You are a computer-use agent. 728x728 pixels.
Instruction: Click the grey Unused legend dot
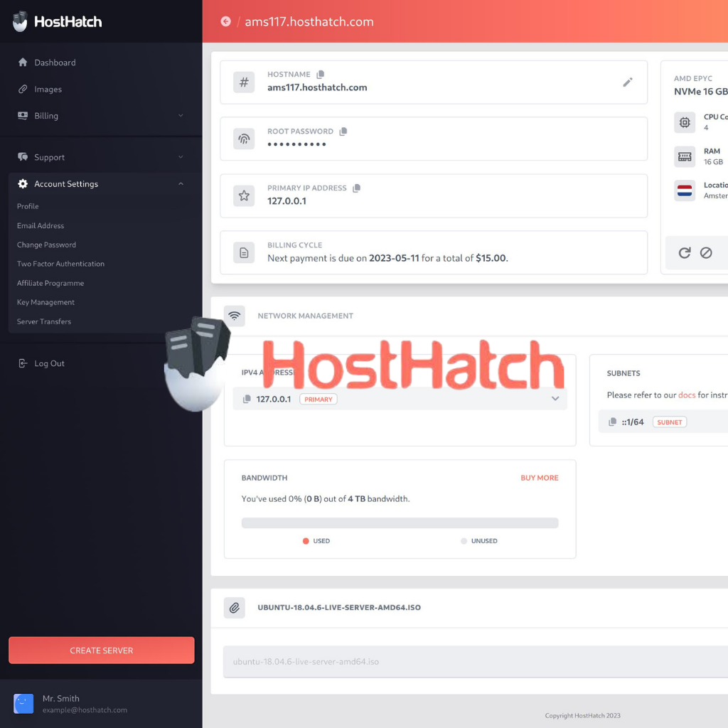click(x=464, y=541)
